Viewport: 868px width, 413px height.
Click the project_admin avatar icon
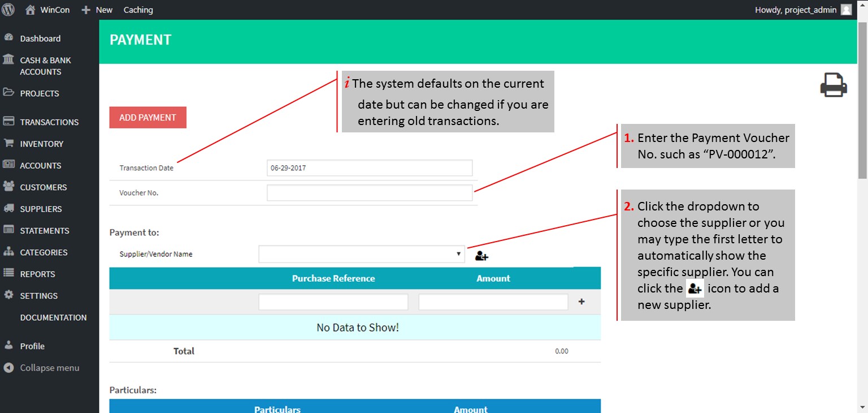click(846, 10)
